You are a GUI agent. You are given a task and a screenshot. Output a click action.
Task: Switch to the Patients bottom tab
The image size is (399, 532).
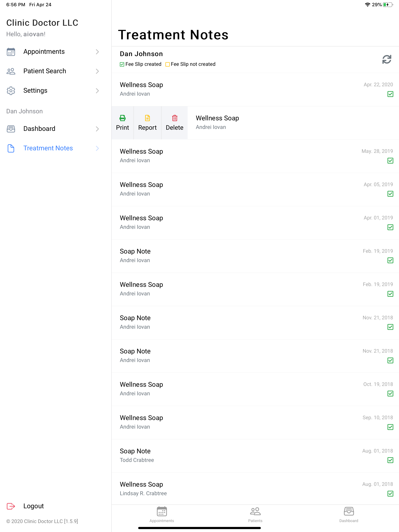255,515
